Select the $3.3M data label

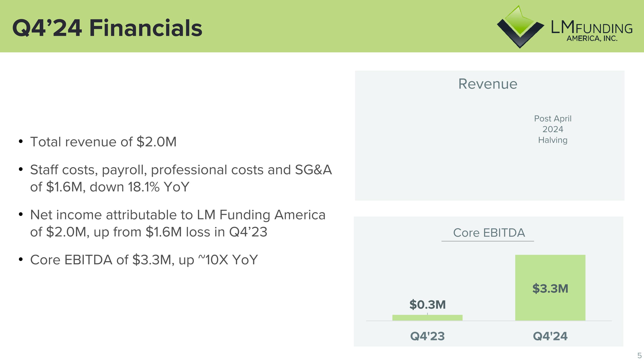(x=550, y=289)
